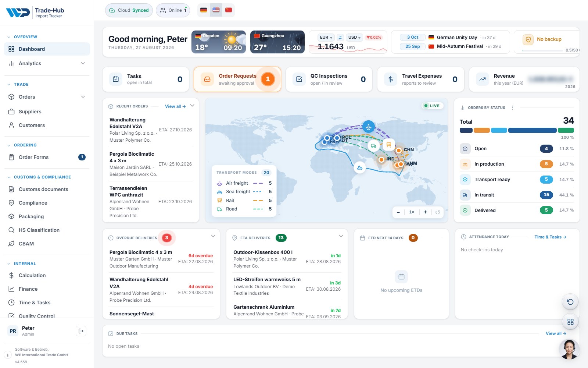Toggle Road in transport modes
Screen dimensions: 588x368
[x=244, y=209]
